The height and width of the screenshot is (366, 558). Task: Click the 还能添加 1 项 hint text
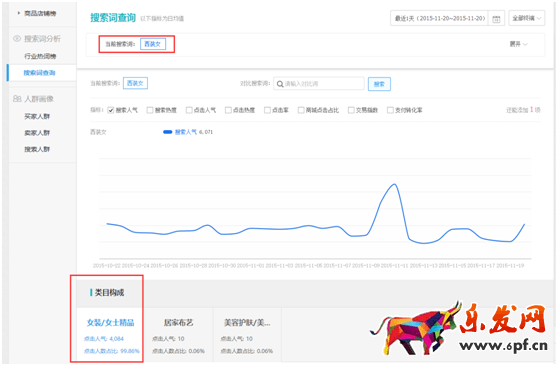coord(523,110)
